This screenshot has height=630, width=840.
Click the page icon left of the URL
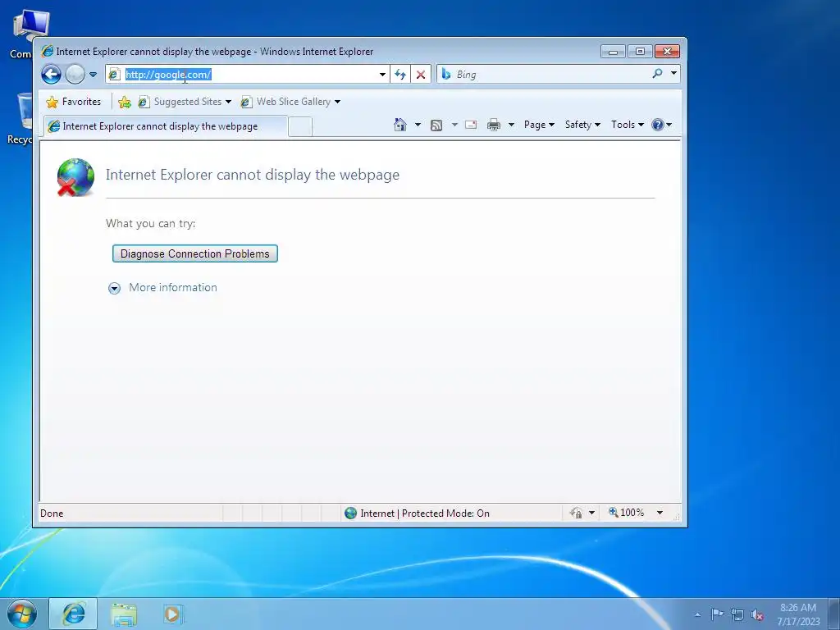[114, 75]
